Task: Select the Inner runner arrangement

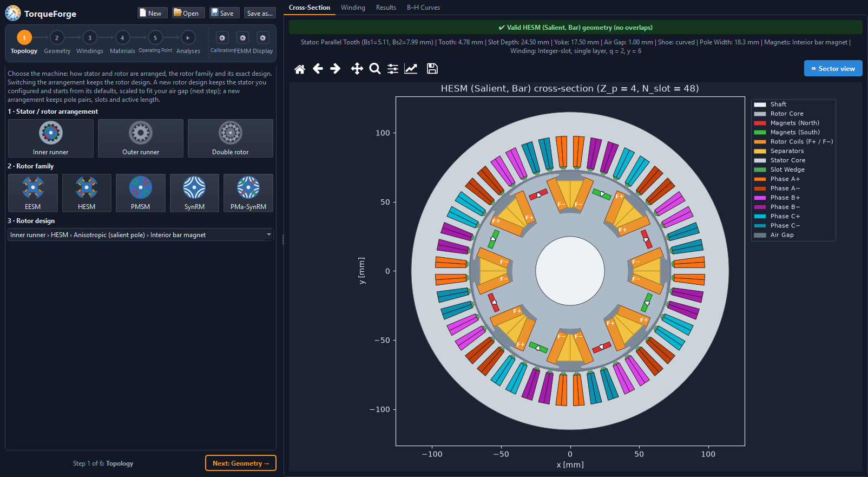Action: (51, 139)
